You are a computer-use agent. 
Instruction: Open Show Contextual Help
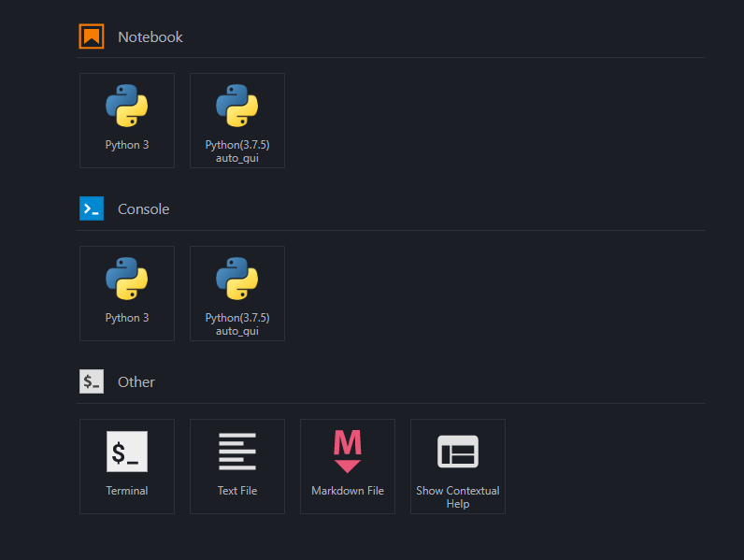(458, 467)
